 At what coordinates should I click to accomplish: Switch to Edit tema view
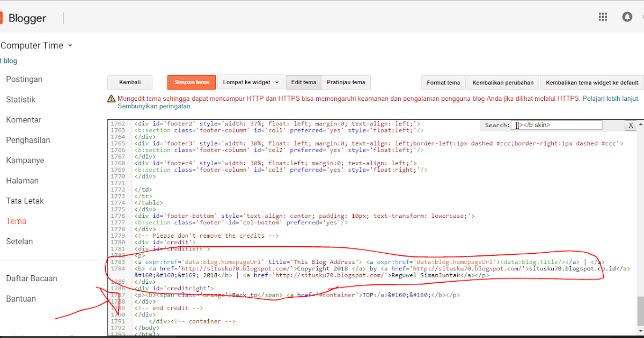pyautogui.click(x=303, y=82)
